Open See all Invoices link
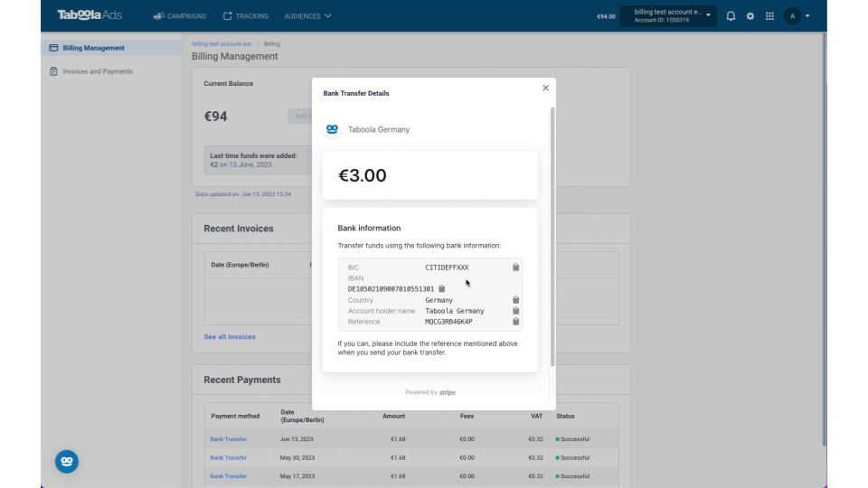The height and width of the screenshot is (488, 868). 230,336
